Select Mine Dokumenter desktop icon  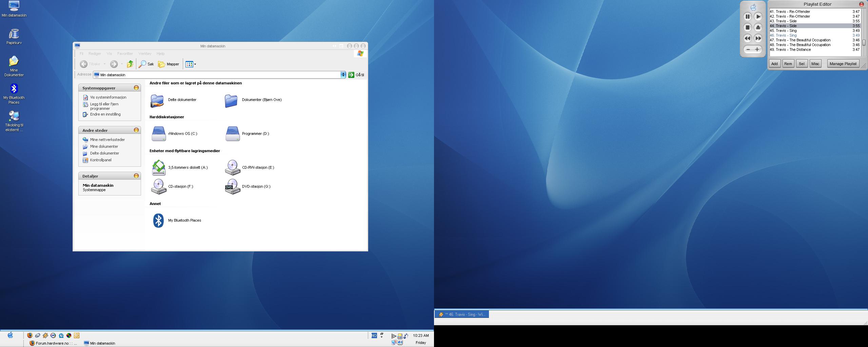[x=14, y=66]
